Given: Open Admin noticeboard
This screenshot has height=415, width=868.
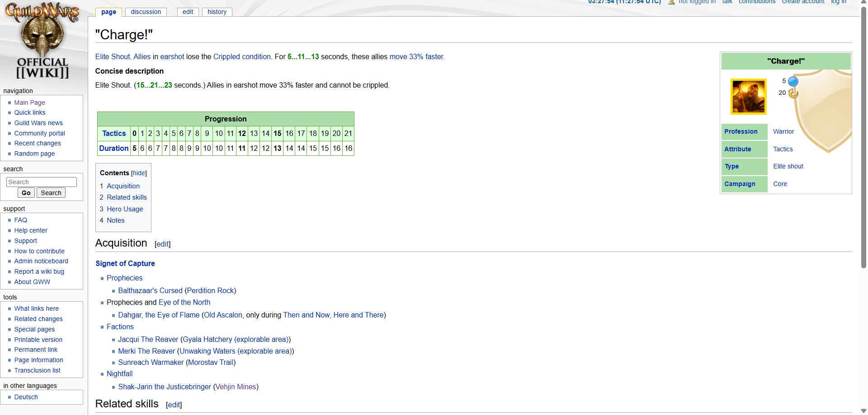Looking at the screenshot, I should click(41, 261).
